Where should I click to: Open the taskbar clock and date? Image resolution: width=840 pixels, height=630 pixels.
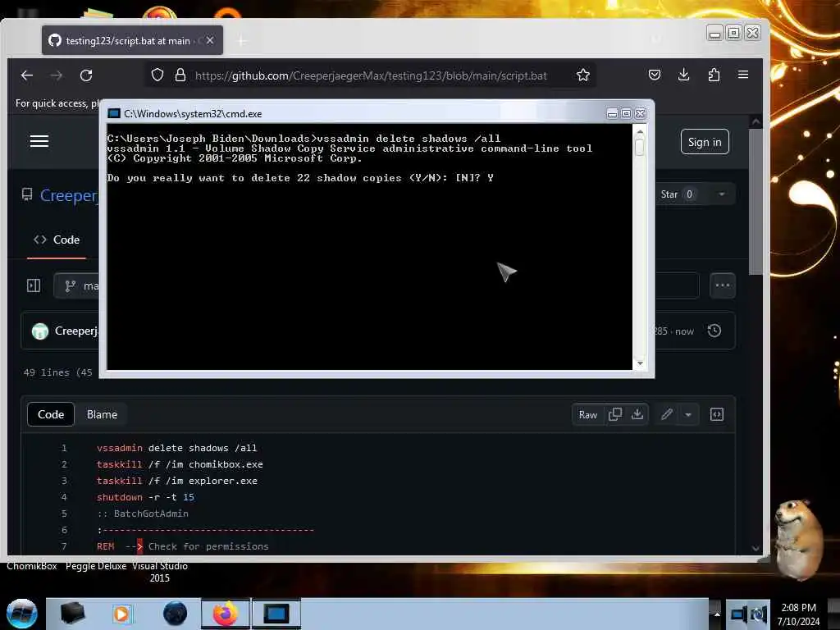pos(798,614)
